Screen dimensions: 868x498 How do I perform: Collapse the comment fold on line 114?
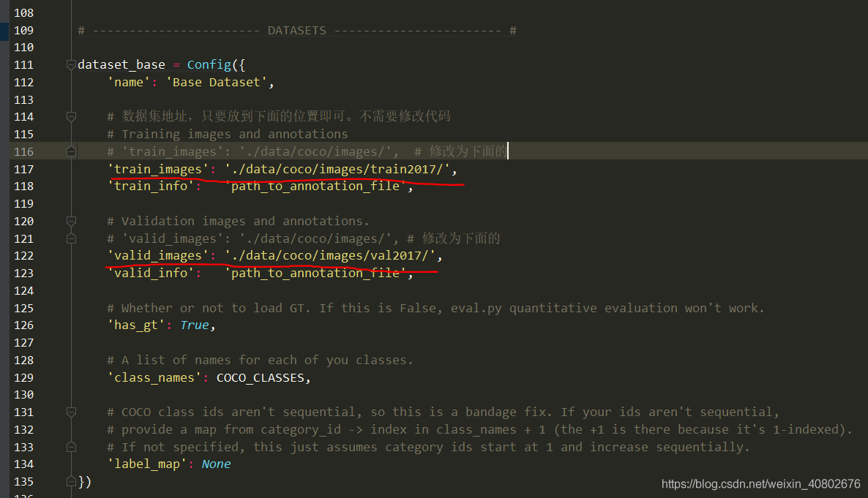[x=71, y=117]
